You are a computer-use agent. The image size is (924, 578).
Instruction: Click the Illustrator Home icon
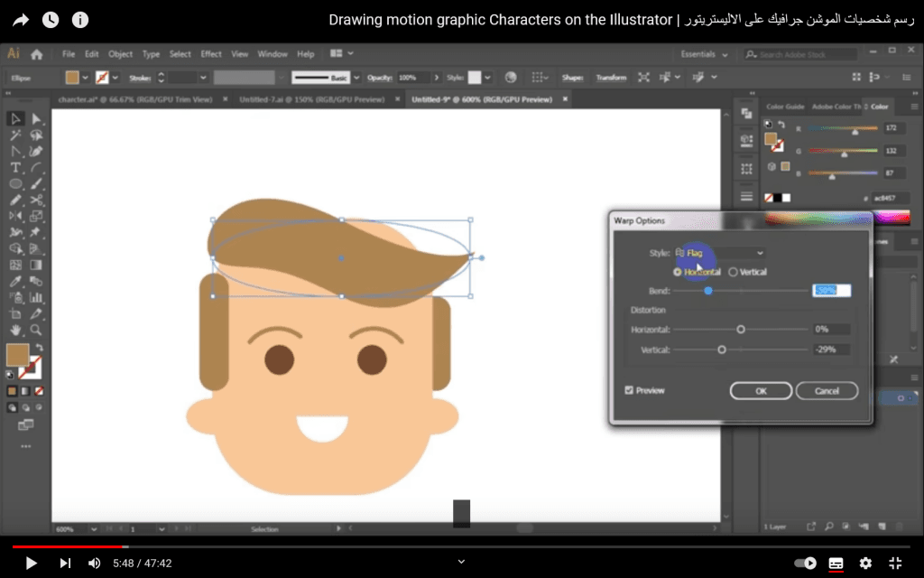pyautogui.click(x=36, y=54)
